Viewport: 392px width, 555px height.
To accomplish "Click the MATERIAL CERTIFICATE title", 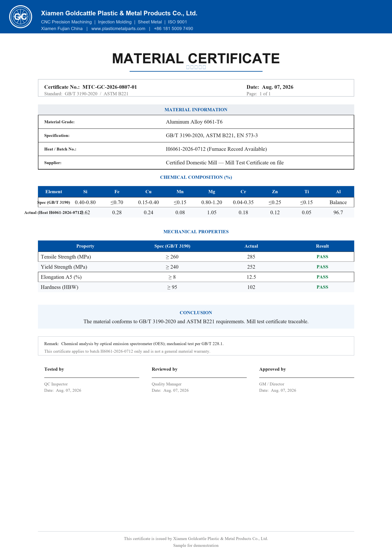I will click(196, 59).
